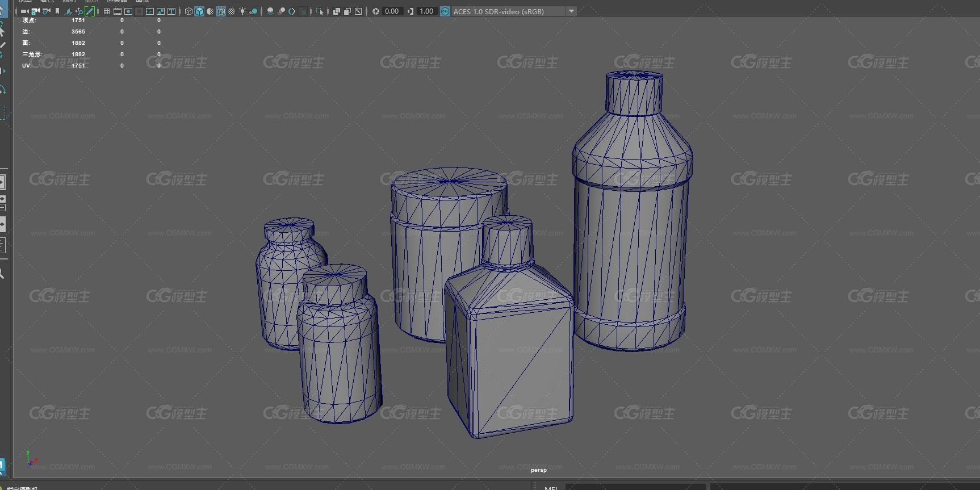
Task: Switch to Wireframe cube display mode
Action: click(x=189, y=11)
